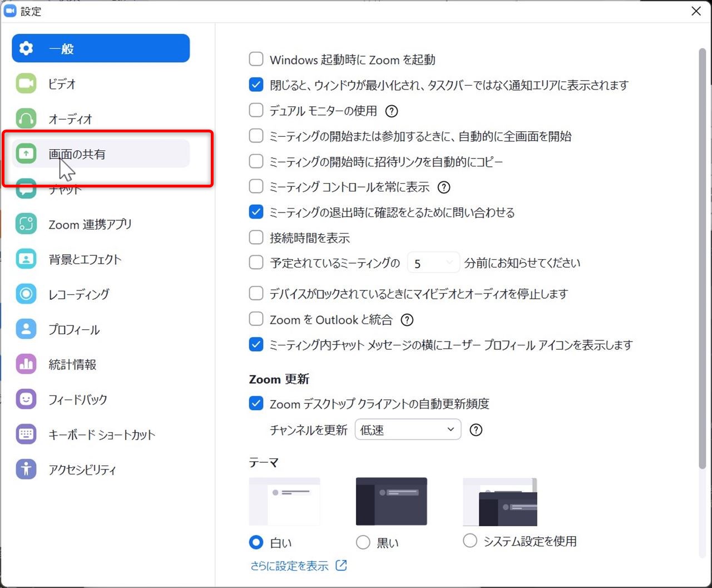Open the レコーディング tab

(x=101, y=294)
